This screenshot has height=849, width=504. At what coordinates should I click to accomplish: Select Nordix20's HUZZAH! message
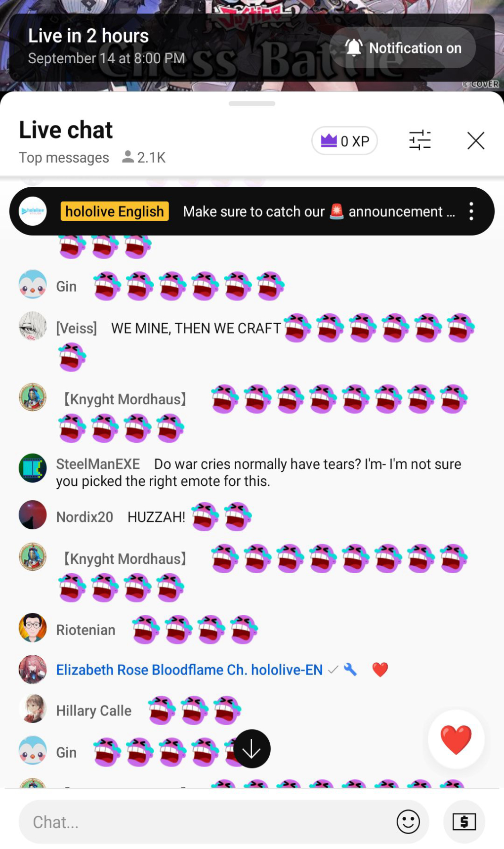pyautogui.click(x=190, y=517)
